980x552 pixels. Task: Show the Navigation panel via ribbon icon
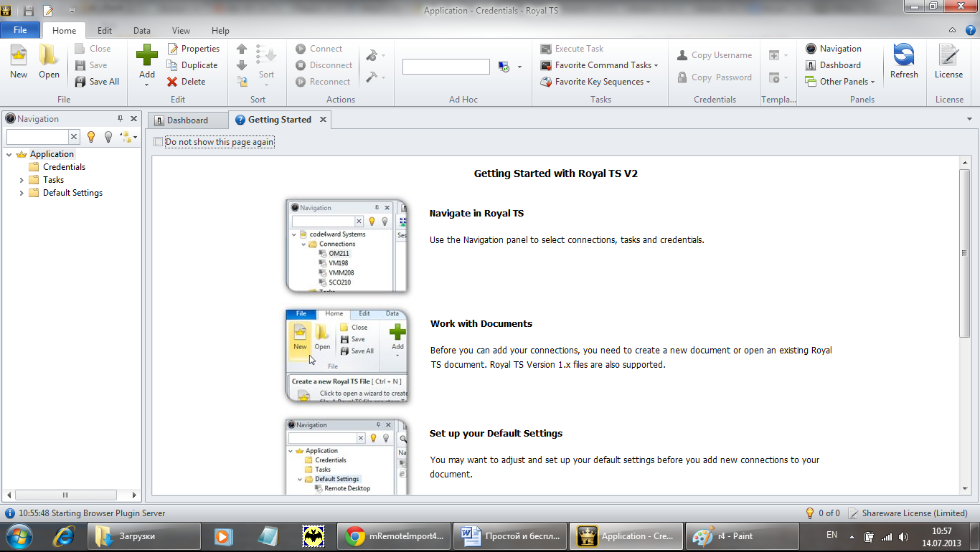pos(811,49)
